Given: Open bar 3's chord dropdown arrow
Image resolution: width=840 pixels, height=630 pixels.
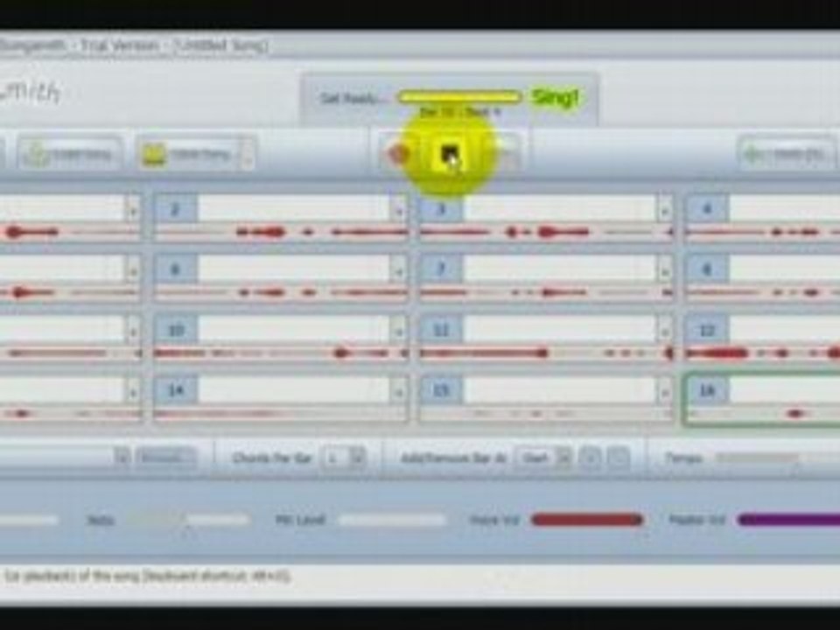Looking at the screenshot, I should coord(664,209).
